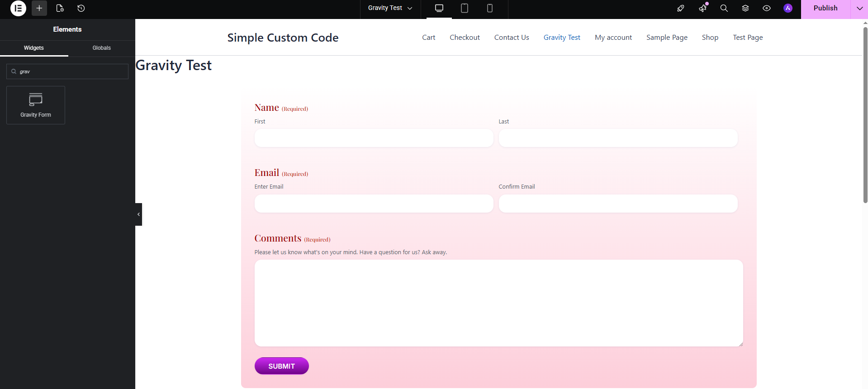Viewport: 868px width, 389px height.
Task: Switch to the Globals tab
Action: pyautogui.click(x=101, y=48)
